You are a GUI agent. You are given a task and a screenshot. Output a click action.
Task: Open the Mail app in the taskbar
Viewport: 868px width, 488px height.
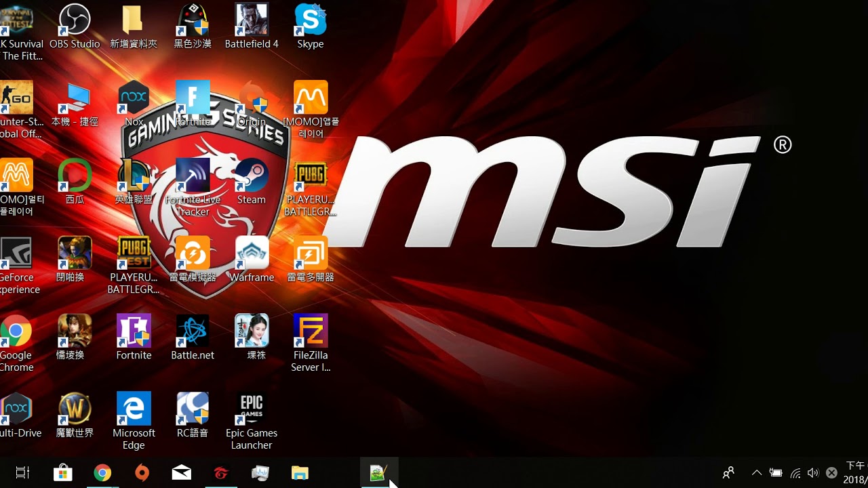pyautogui.click(x=181, y=473)
